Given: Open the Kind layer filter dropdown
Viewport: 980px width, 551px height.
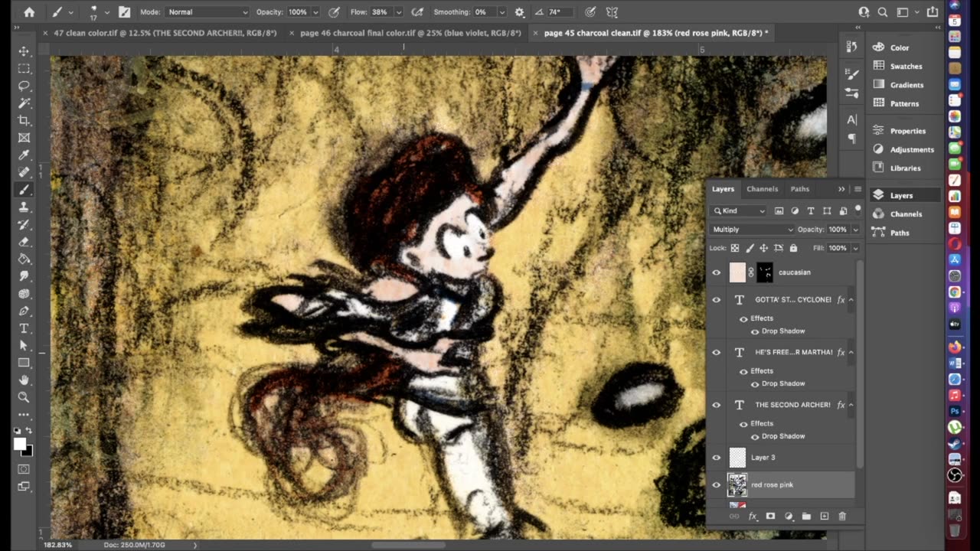Looking at the screenshot, I should 740,210.
